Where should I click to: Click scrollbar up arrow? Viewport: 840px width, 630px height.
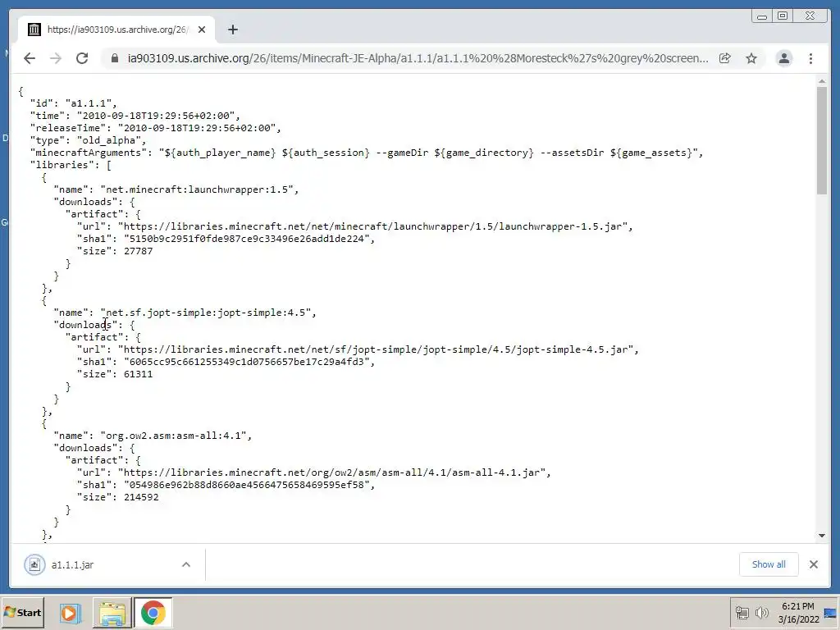(822, 81)
